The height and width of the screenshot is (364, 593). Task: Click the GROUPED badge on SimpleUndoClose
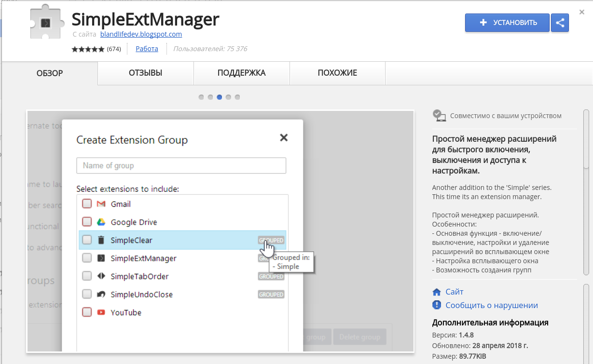[271, 294]
